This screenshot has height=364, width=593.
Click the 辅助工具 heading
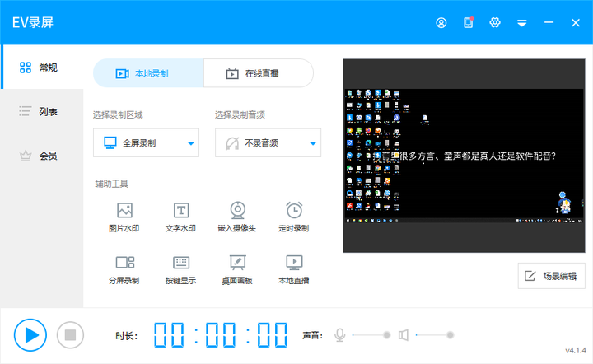click(x=111, y=184)
